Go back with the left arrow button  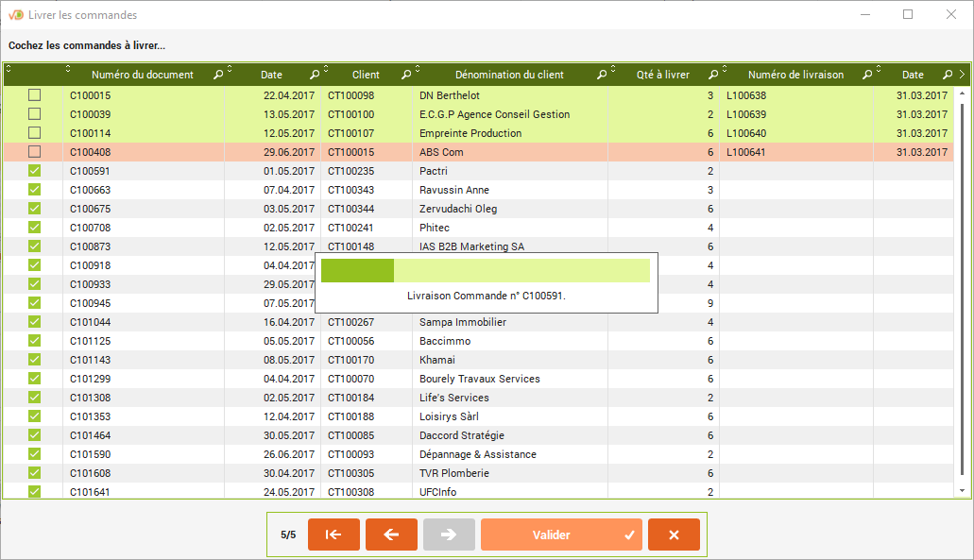pos(391,535)
